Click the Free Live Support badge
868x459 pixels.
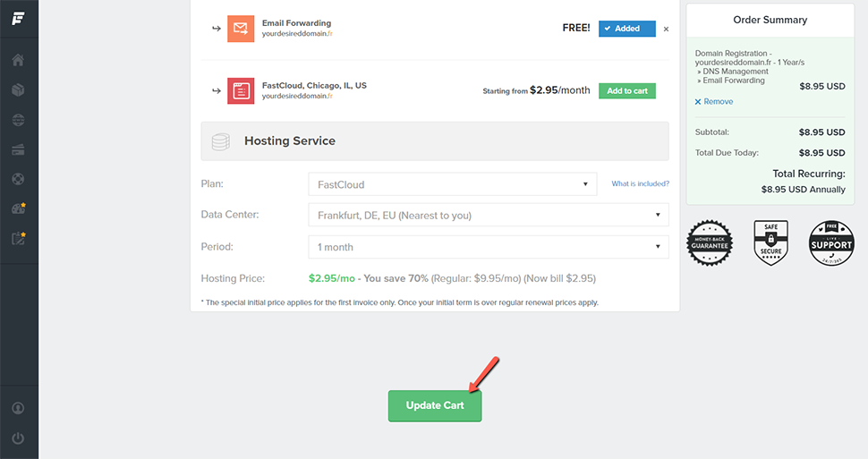831,243
